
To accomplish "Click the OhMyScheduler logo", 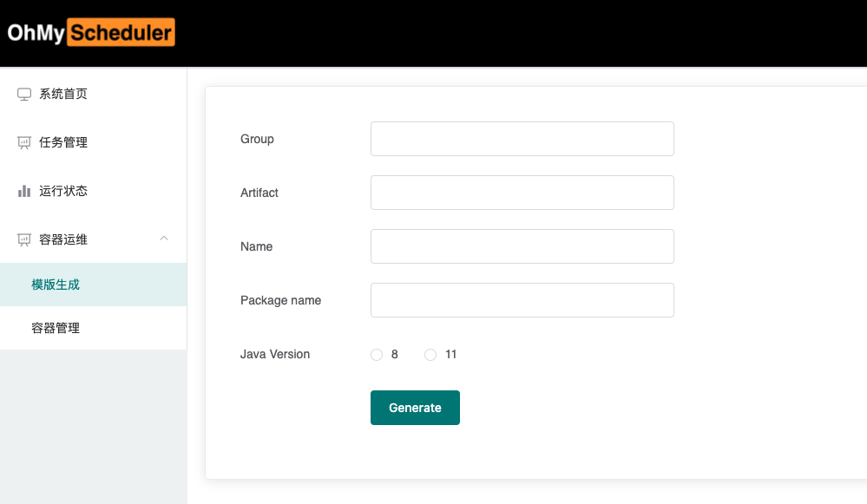I will coord(91,33).
